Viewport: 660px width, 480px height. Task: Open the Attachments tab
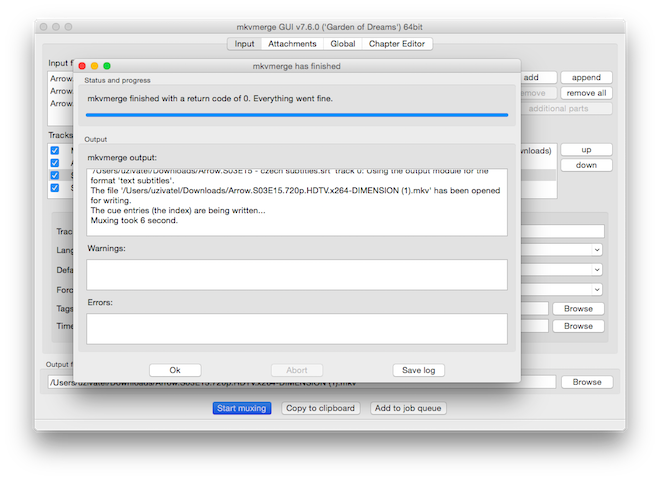click(292, 44)
